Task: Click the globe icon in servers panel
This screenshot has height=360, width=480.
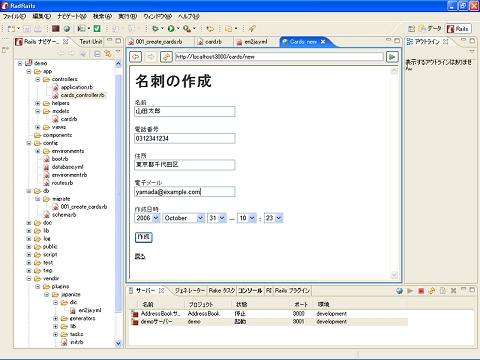Action: click(399, 291)
